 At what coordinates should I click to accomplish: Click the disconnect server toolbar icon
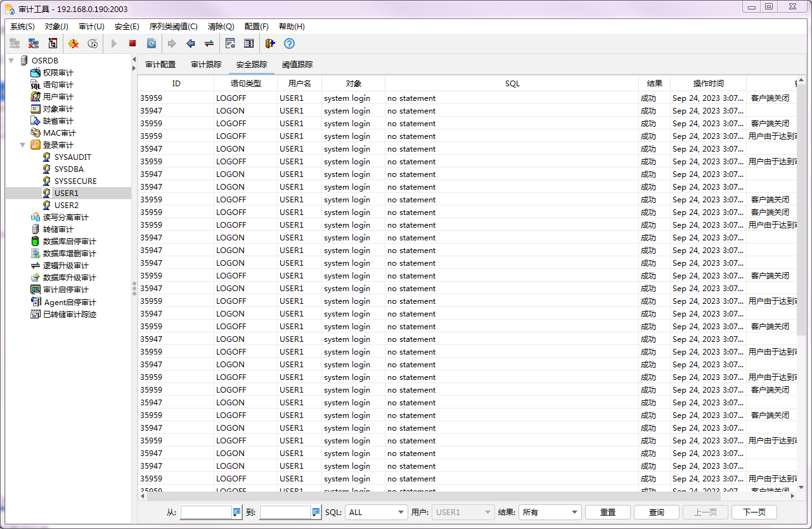click(34, 43)
